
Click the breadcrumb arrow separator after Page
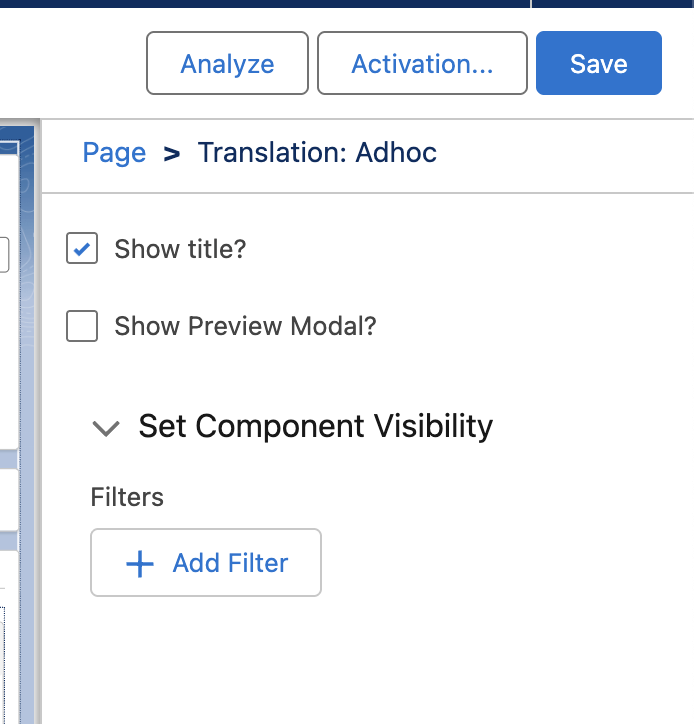(x=172, y=154)
